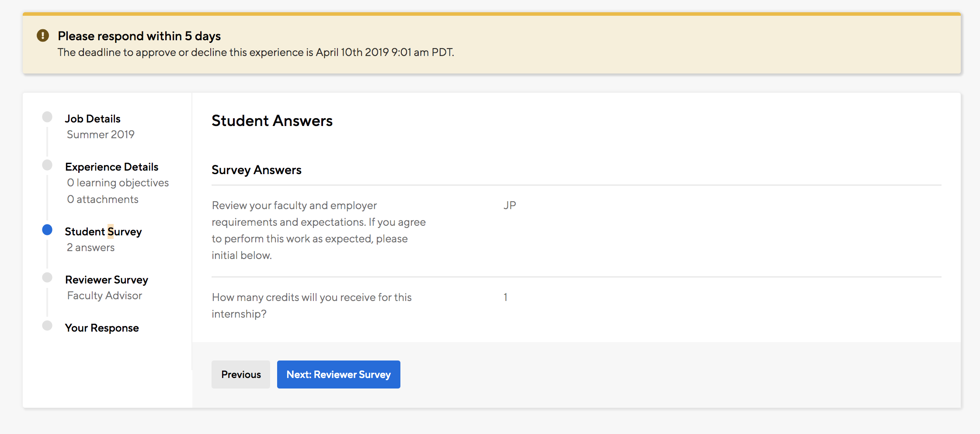Viewport: 980px width, 434px height.
Task: Select the Student Survey step label
Action: (103, 231)
